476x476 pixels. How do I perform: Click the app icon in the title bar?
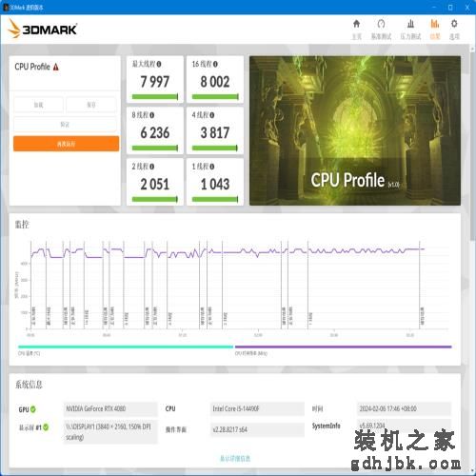coord(6,7)
